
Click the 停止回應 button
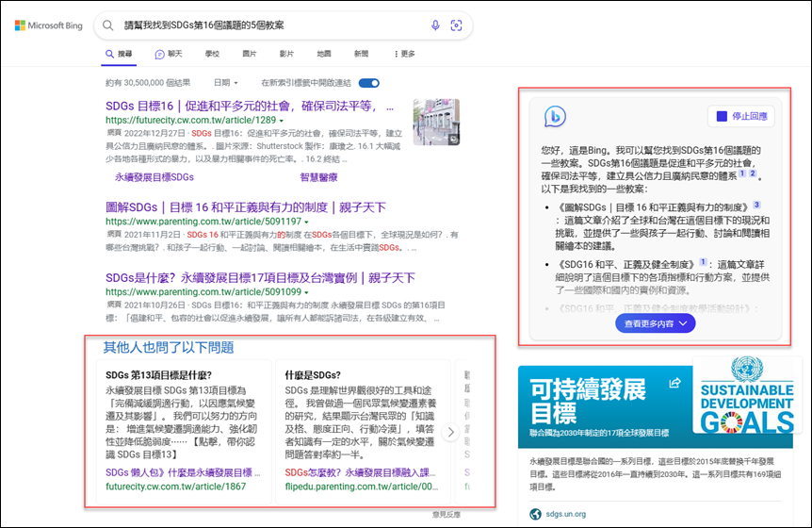tap(741, 116)
